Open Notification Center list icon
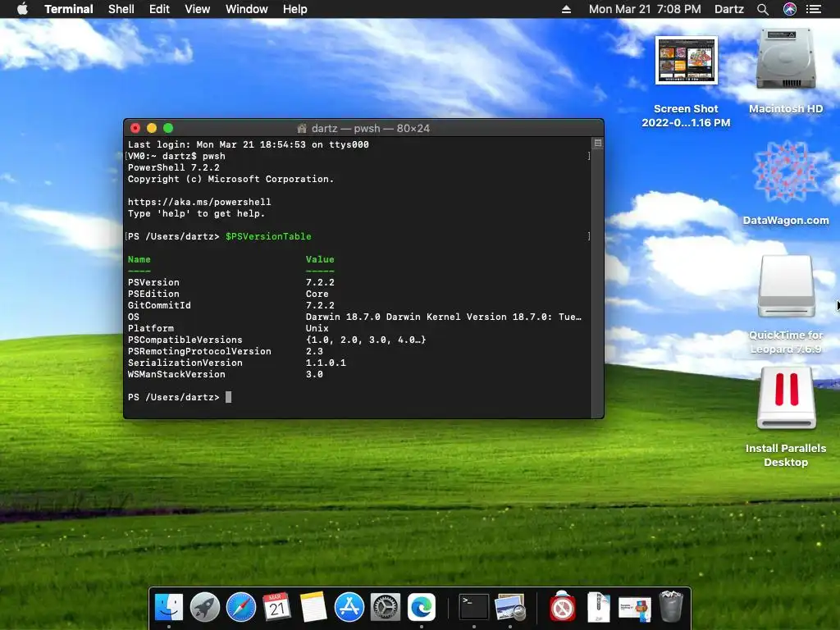This screenshot has width=840, height=630. pos(814,9)
